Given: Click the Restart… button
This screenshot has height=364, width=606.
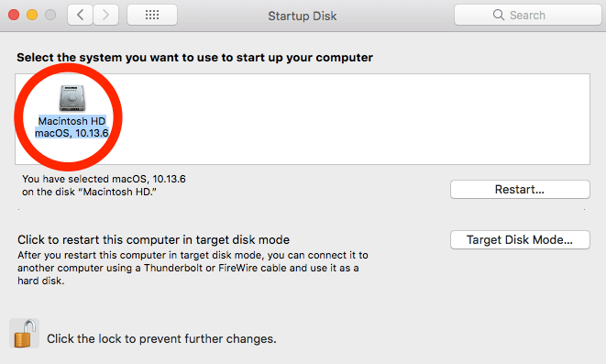Looking at the screenshot, I should tap(520, 190).
